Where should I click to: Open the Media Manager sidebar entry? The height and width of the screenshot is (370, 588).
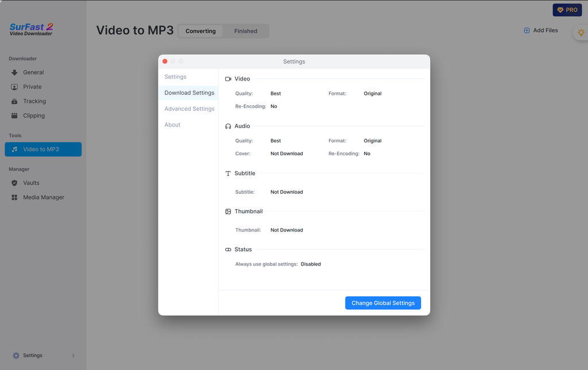click(x=43, y=198)
